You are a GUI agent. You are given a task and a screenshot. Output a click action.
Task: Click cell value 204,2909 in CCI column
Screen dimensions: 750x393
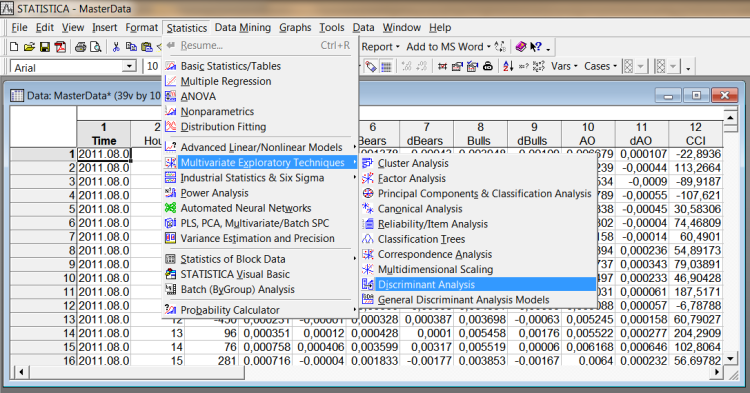coord(695,333)
